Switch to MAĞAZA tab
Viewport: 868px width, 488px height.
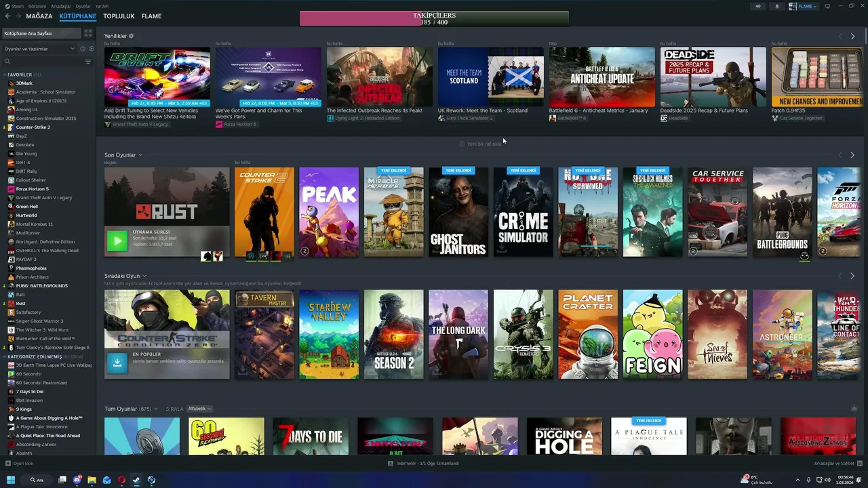(39, 16)
